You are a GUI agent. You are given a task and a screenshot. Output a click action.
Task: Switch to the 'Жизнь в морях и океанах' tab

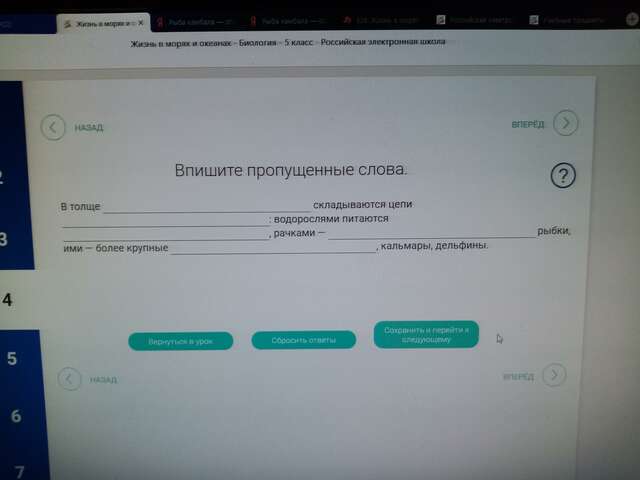(x=103, y=23)
